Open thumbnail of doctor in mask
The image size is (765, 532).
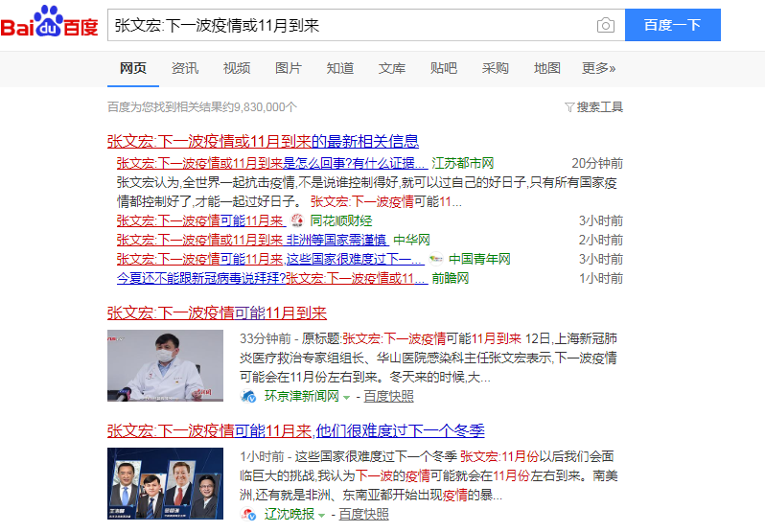point(166,366)
